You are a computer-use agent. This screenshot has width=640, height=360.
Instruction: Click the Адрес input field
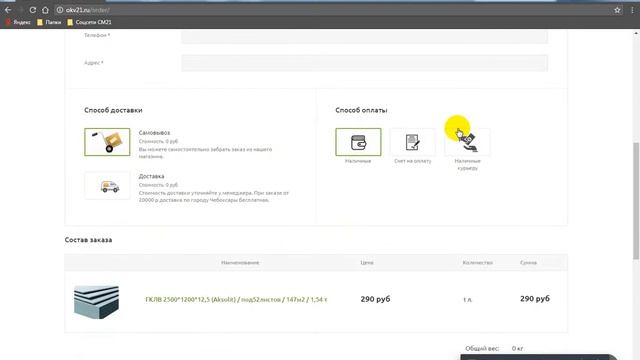point(364,63)
